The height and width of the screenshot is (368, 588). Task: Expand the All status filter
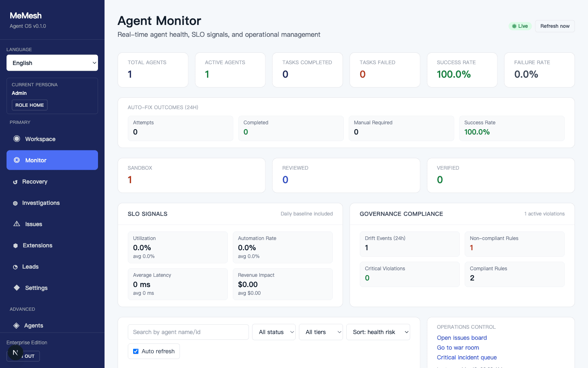point(274,332)
